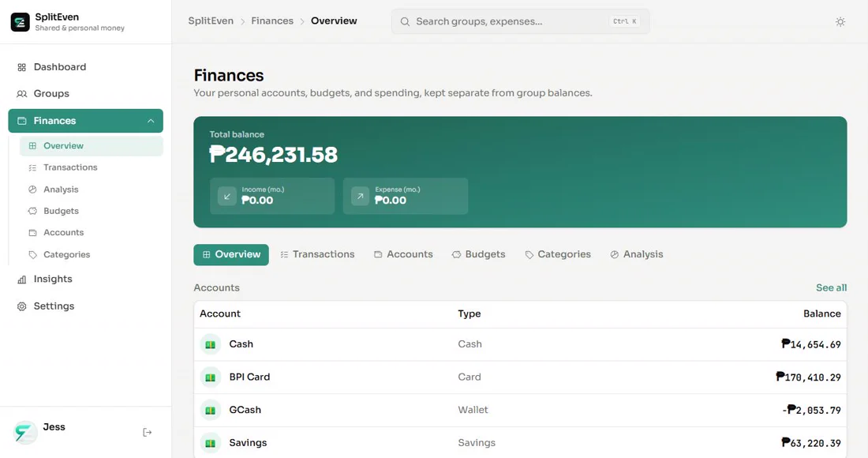Click the Income (mo.) summary card
Screen dimensions: 868x458
tap(272, 196)
